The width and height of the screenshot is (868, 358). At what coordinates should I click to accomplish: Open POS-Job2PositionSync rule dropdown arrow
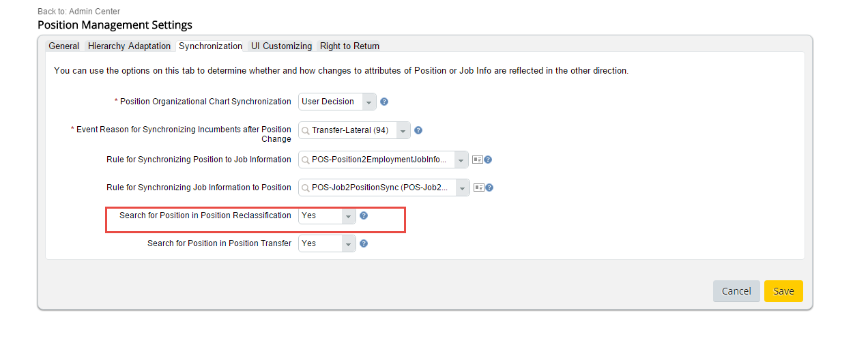pos(462,188)
